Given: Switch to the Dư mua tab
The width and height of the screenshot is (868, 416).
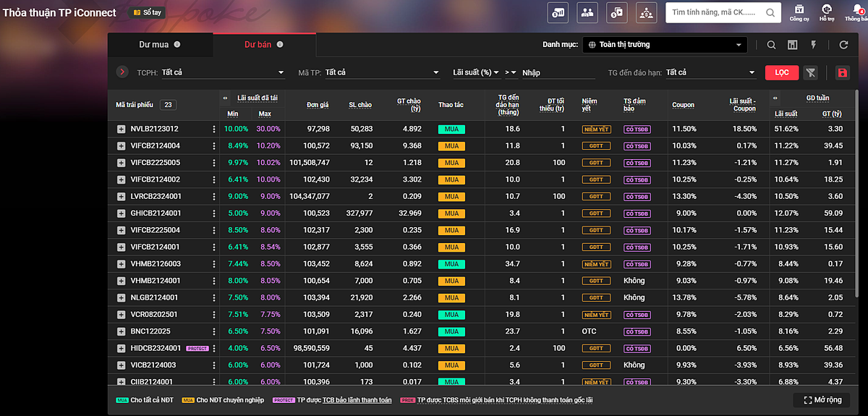Looking at the screenshot, I should tap(154, 45).
